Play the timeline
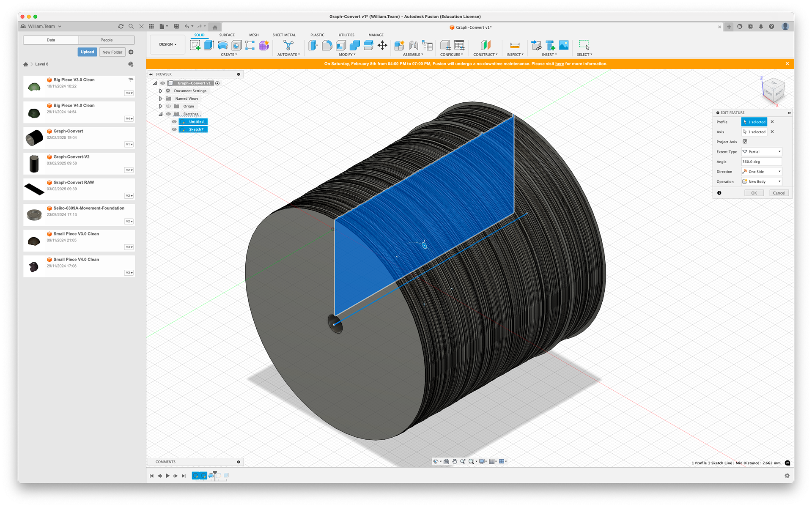 tap(167, 476)
